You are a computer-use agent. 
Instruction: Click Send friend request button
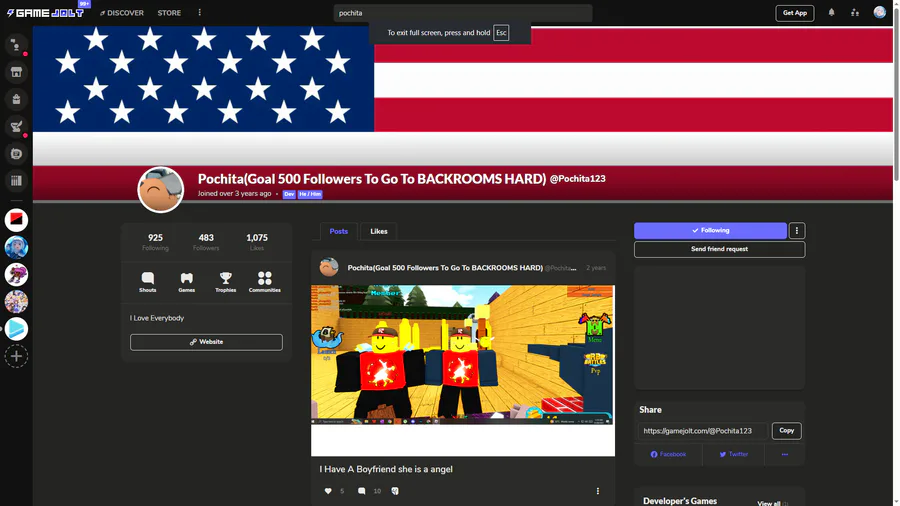coord(719,250)
